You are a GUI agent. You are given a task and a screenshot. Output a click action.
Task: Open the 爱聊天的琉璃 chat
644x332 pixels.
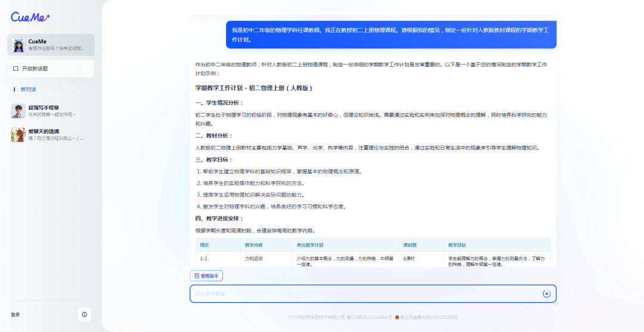tap(51, 134)
